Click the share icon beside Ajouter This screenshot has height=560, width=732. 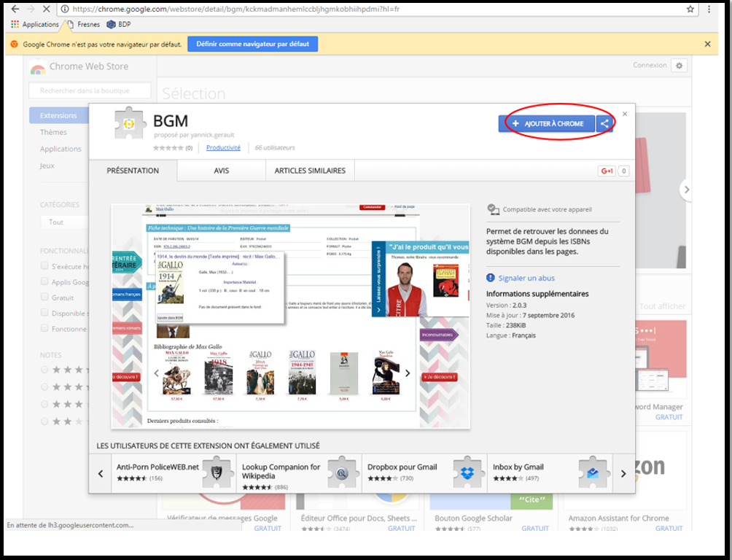(x=604, y=124)
